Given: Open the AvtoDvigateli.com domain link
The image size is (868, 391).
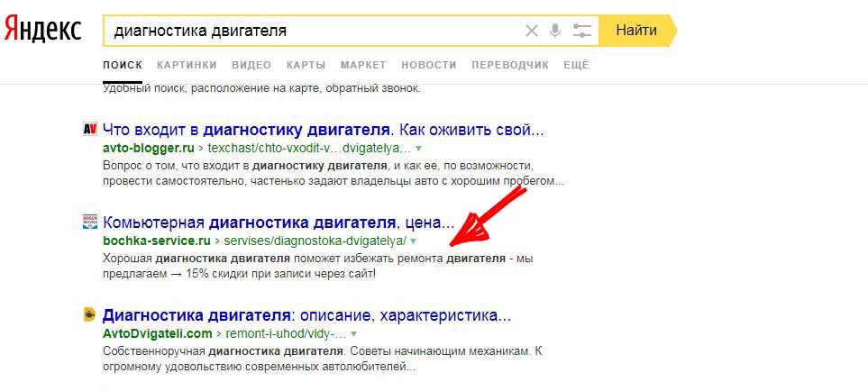Looking at the screenshot, I should click(x=157, y=333).
